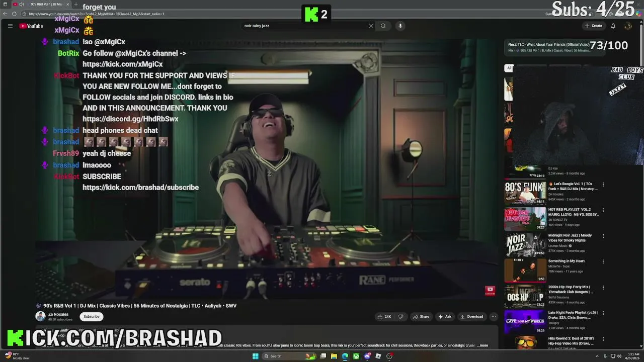Open the https://kick.com/xMgiCx chat link

tap(122, 64)
